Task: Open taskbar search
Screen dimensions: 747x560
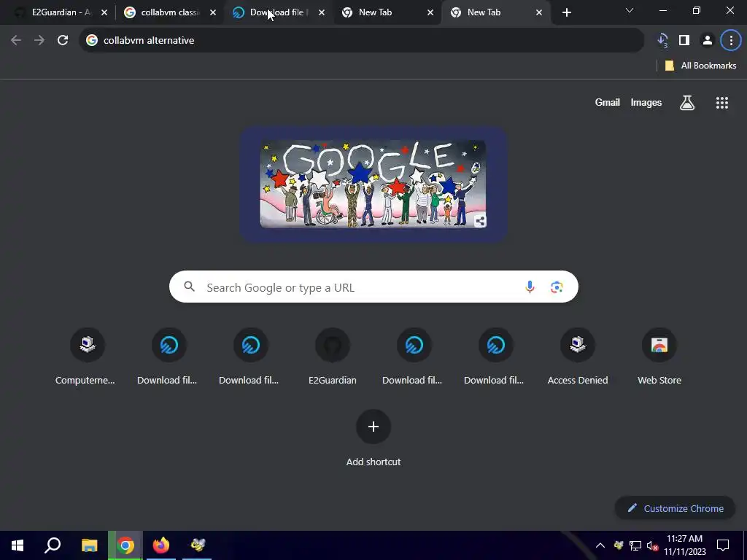Action: pos(53,545)
